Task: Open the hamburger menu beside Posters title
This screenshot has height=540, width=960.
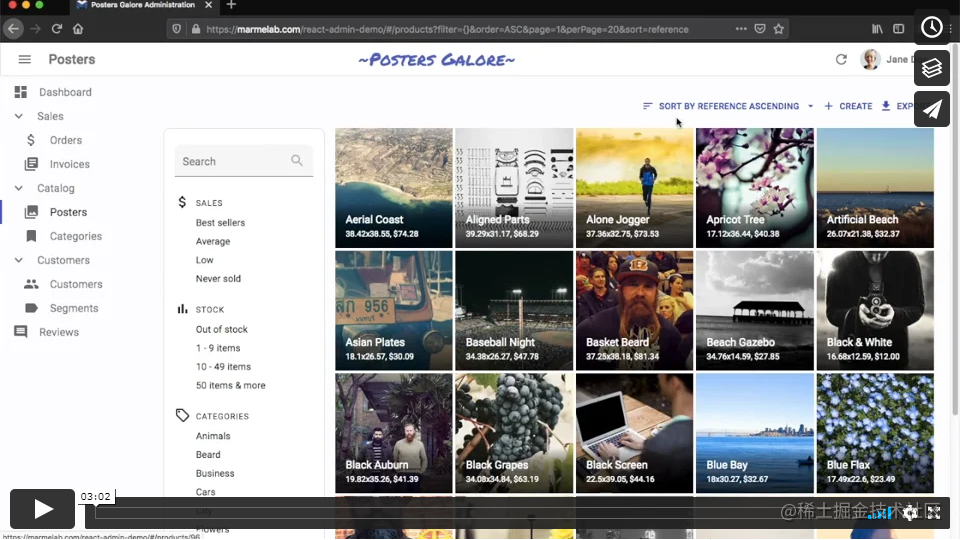Action: click(24, 59)
